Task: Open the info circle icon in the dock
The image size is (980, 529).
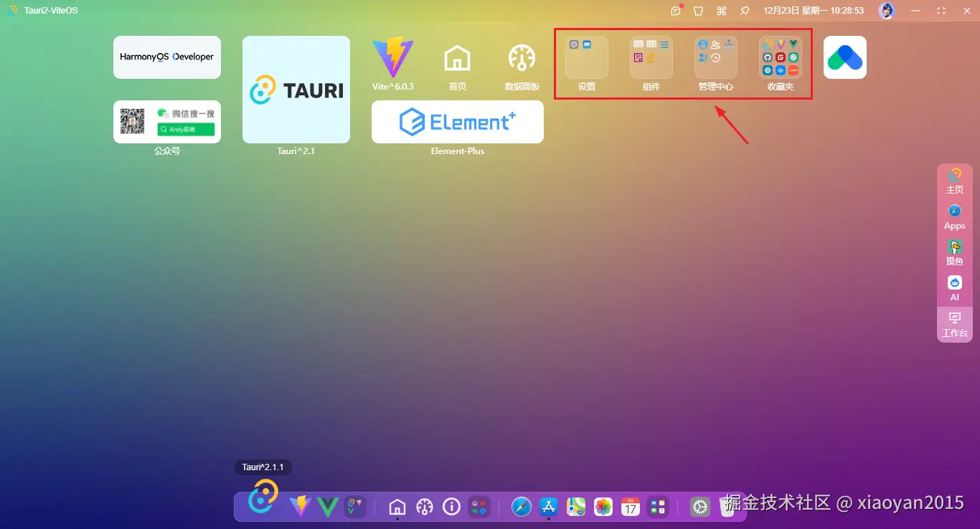Action: click(x=451, y=507)
